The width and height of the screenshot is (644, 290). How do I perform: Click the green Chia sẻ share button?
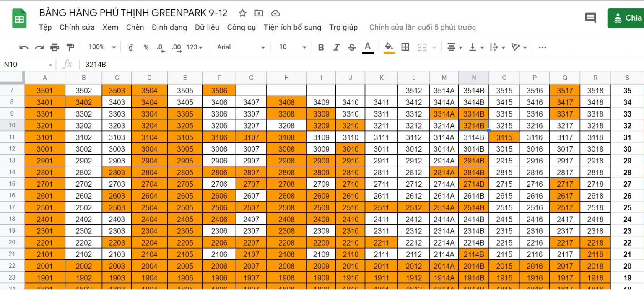click(x=626, y=18)
